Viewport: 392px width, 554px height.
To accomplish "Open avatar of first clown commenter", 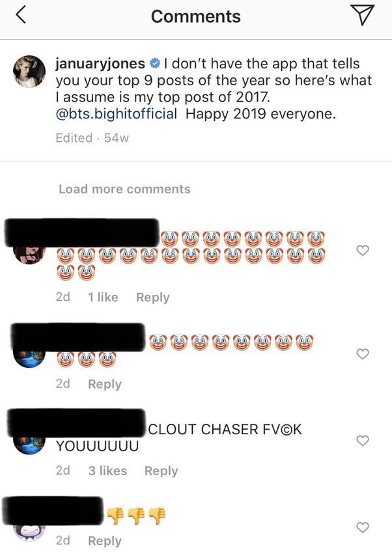I will (x=29, y=255).
